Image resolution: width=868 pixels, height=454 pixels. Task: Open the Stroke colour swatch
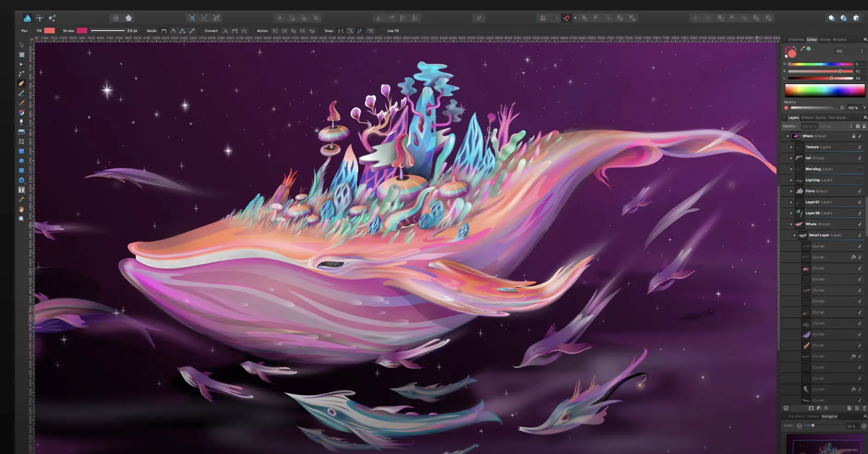coord(82,31)
